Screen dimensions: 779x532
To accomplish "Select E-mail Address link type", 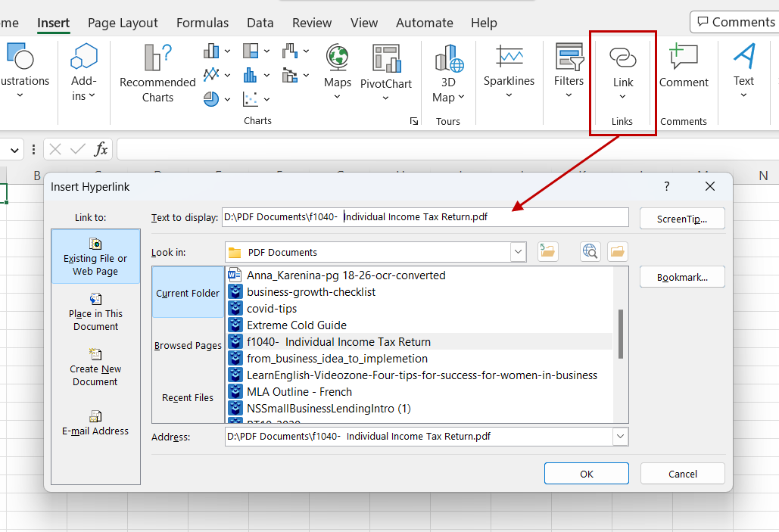I will tap(95, 424).
